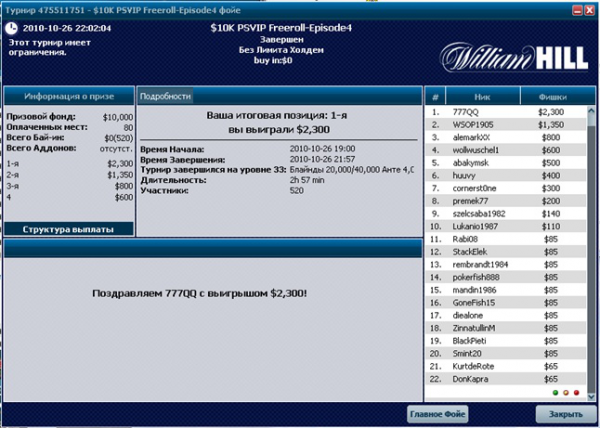Select player row alemarkXX
Screen dimensions: 600x428
tap(505, 137)
